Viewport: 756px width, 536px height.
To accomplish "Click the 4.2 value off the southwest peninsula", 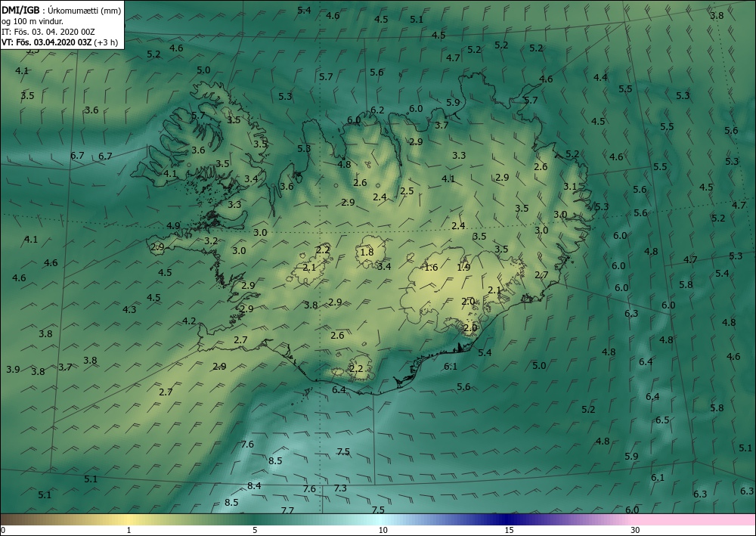I will (x=189, y=321).
